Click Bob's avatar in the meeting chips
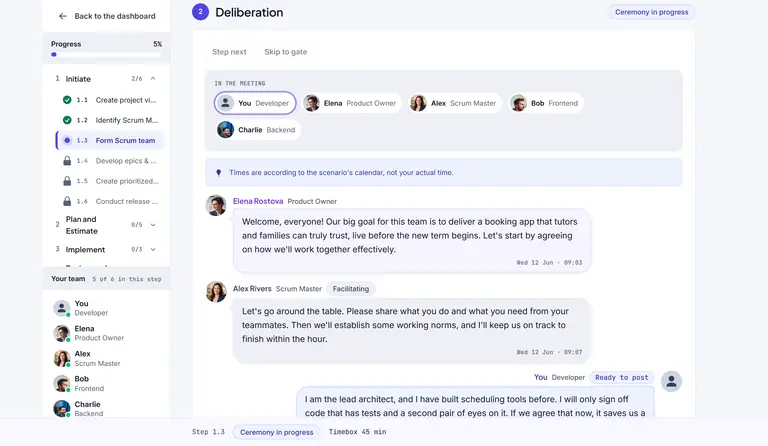This screenshot has width=768, height=446. (x=518, y=103)
